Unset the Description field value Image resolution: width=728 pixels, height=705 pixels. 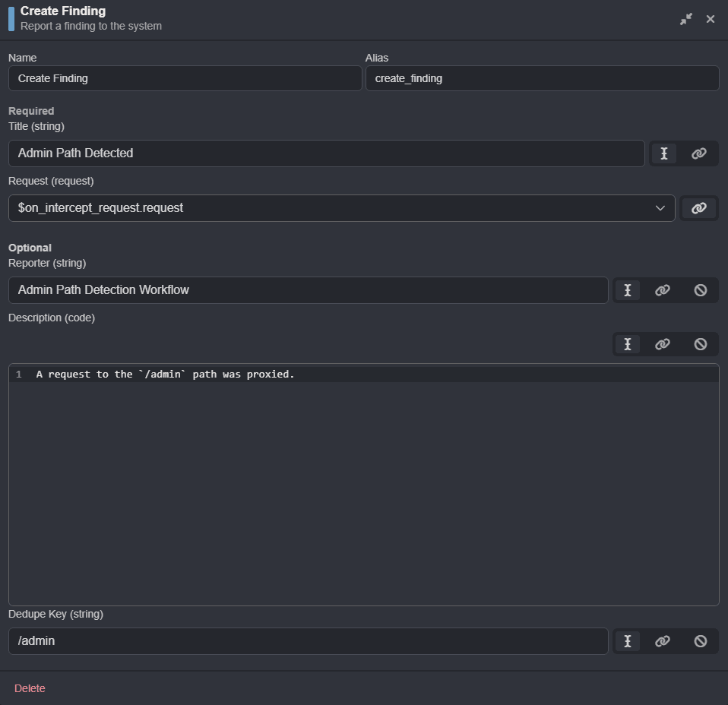700,343
